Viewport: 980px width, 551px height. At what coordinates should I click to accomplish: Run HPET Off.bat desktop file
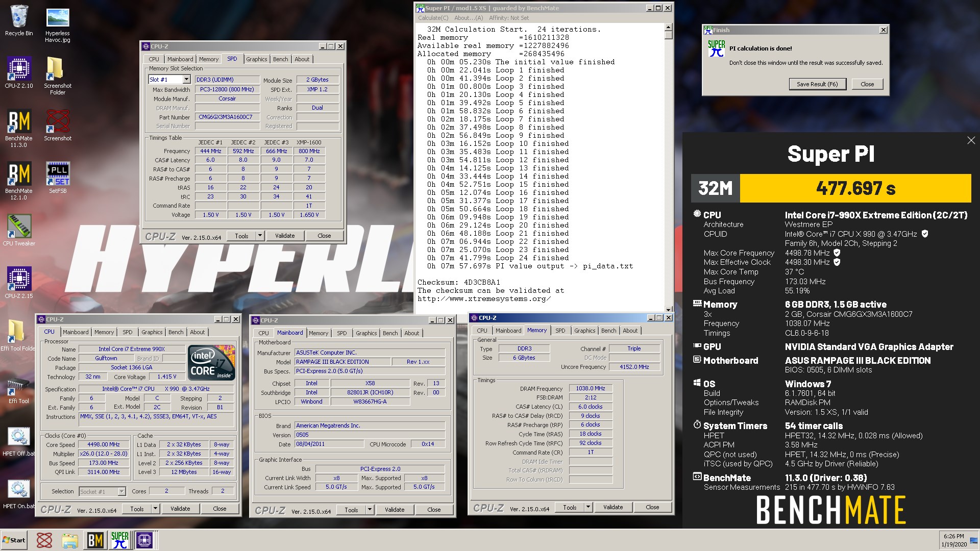(19, 441)
